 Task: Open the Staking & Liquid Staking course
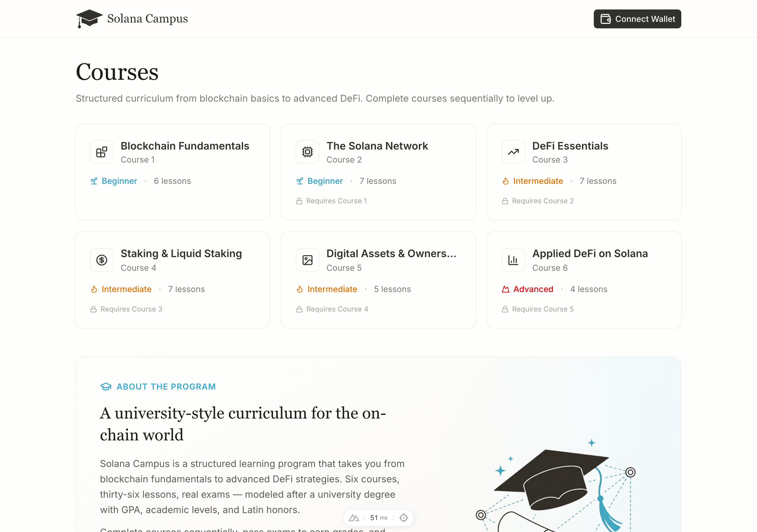coord(172,280)
